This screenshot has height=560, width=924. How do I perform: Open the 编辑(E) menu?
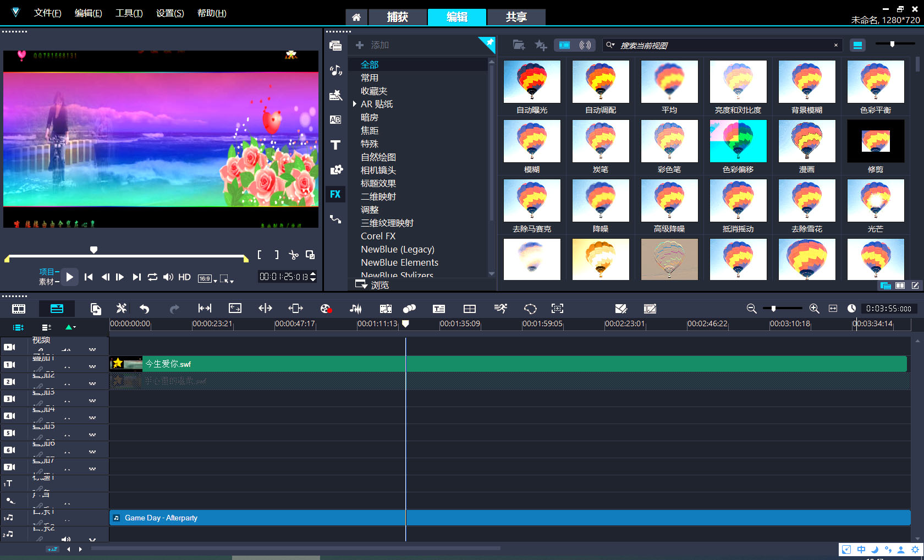point(88,13)
